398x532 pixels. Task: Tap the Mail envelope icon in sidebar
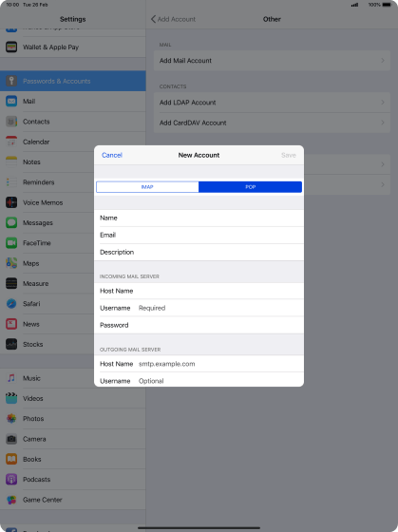click(x=11, y=101)
